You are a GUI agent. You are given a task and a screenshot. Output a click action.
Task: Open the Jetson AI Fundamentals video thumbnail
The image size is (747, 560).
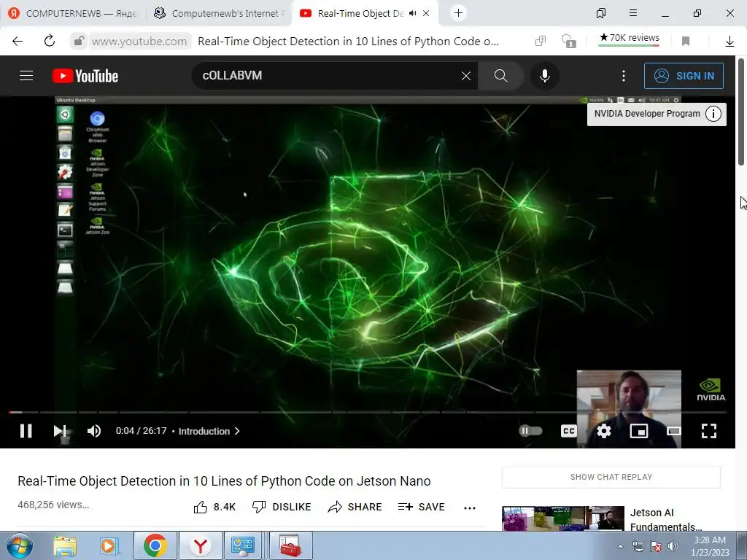[562, 518]
